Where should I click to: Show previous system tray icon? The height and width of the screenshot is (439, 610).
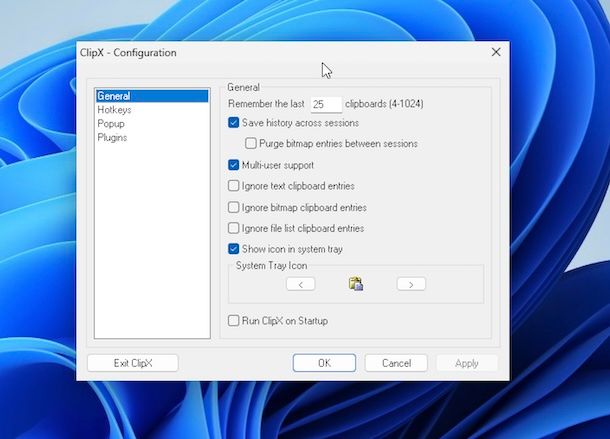click(301, 284)
